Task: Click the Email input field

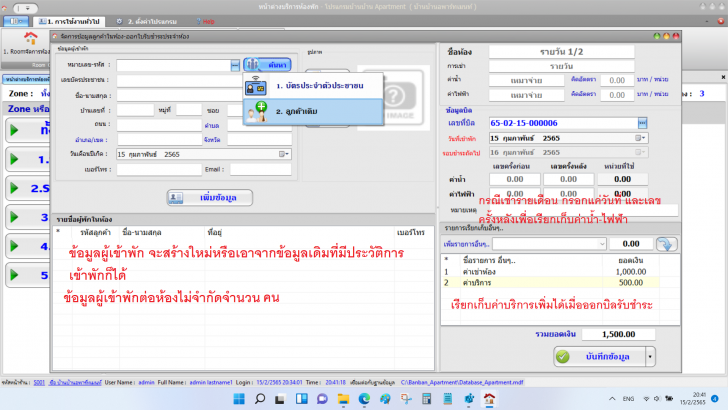Action: click(260, 169)
